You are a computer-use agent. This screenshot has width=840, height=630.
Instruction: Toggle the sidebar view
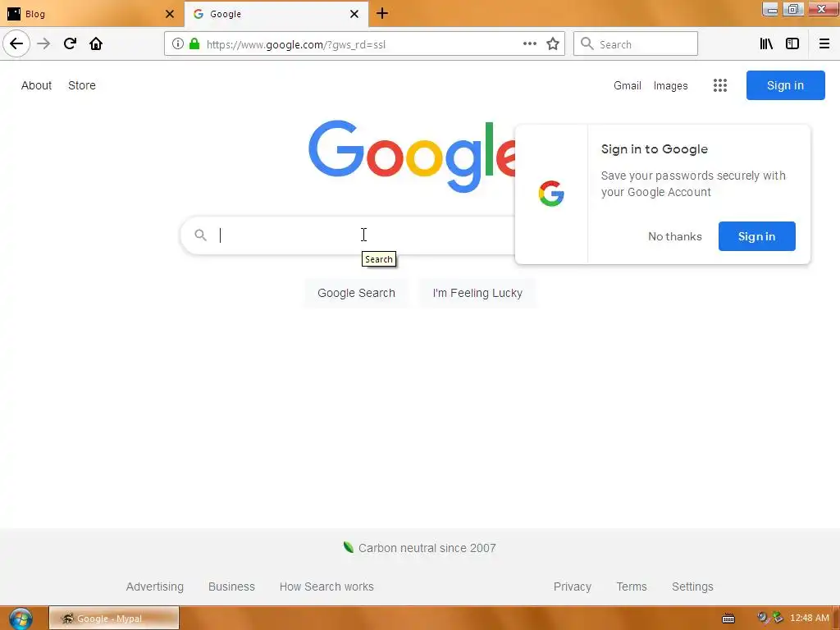[x=792, y=44]
